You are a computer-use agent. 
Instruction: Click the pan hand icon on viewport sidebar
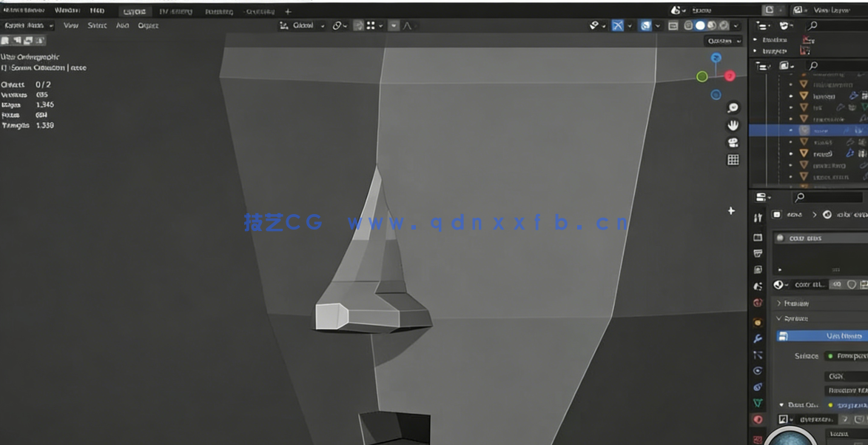(x=732, y=124)
